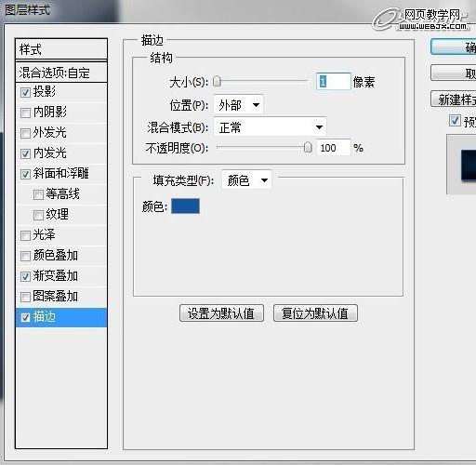Toggle the 投影 drop shadow checkbox
Image resolution: width=476 pixels, height=465 pixels.
point(25,92)
